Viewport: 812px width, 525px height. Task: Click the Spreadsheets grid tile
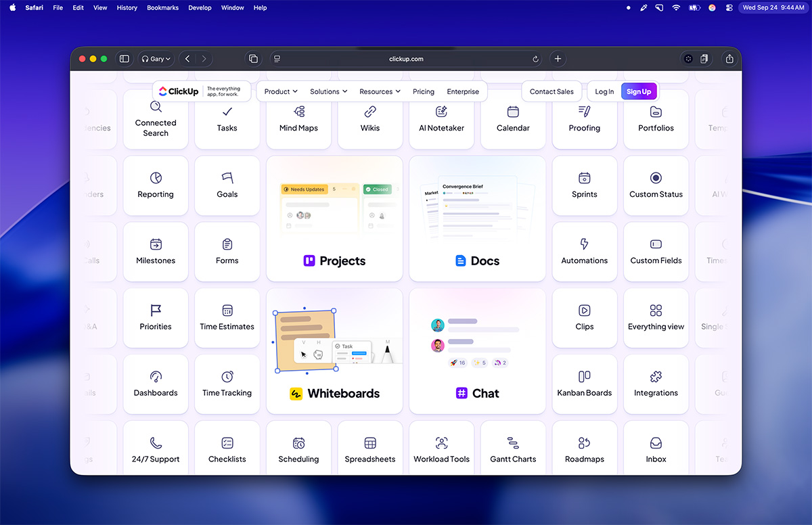tap(370, 448)
